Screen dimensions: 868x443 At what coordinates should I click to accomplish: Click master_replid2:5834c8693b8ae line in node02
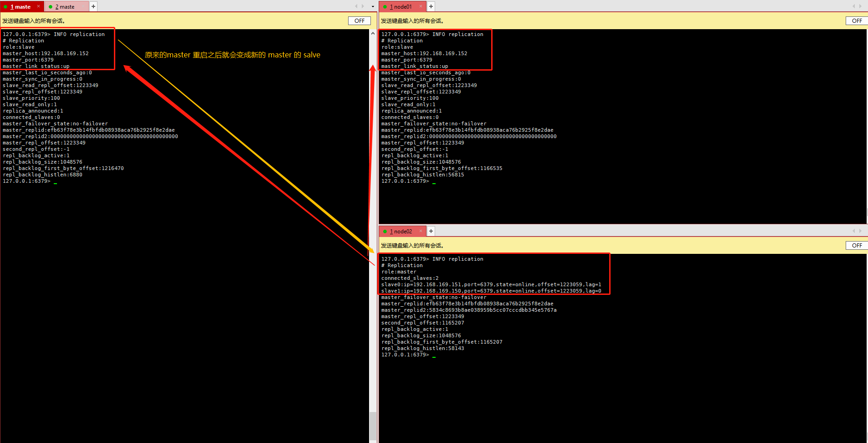tap(469, 310)
